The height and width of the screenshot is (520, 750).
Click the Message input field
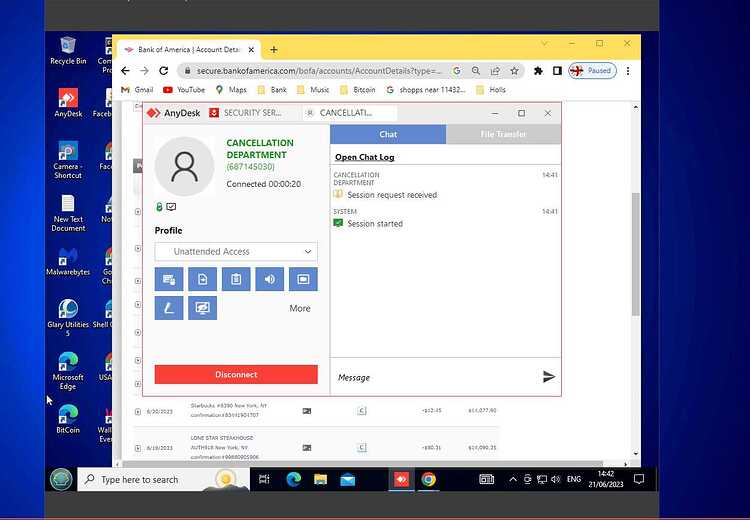435,377
